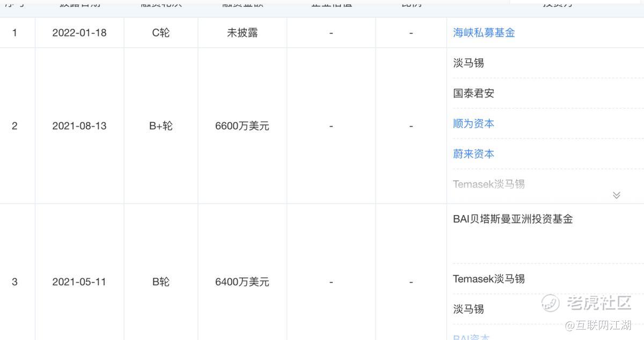The width and height of the screenshot is (644, 340).
Task: Select the 6600万美元 amount cell
Action: click(242, 126)
